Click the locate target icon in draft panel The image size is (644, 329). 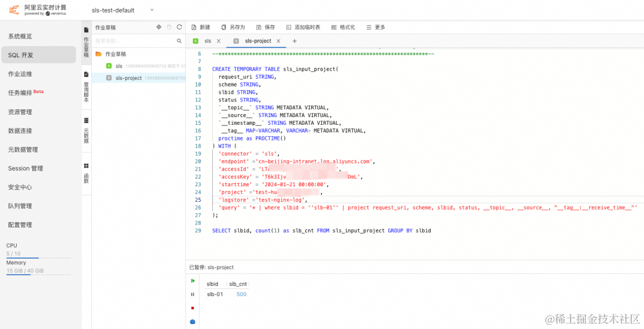pos(159,27)
